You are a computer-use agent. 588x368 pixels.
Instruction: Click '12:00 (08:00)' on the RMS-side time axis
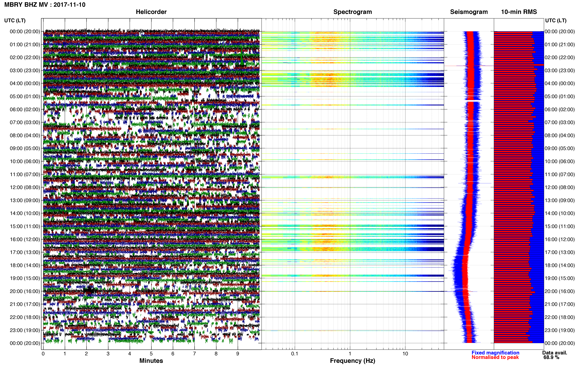pyautogui.click(x=560, y=187)
